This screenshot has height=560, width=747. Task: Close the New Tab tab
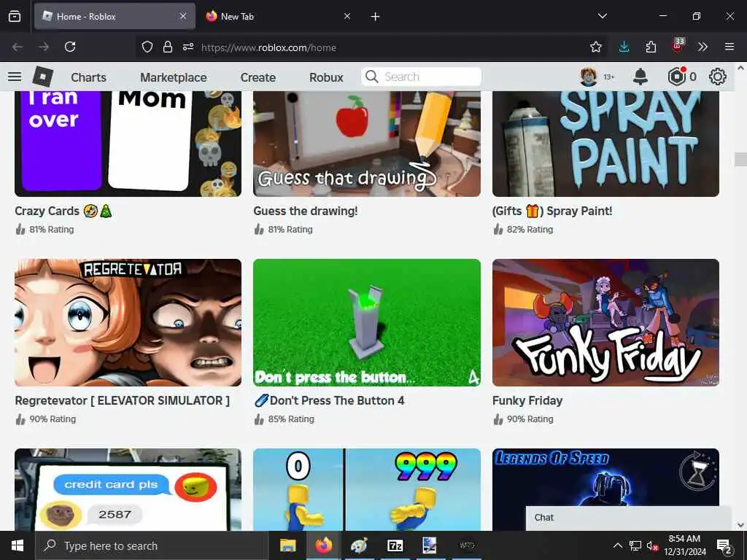pos(347,16)
